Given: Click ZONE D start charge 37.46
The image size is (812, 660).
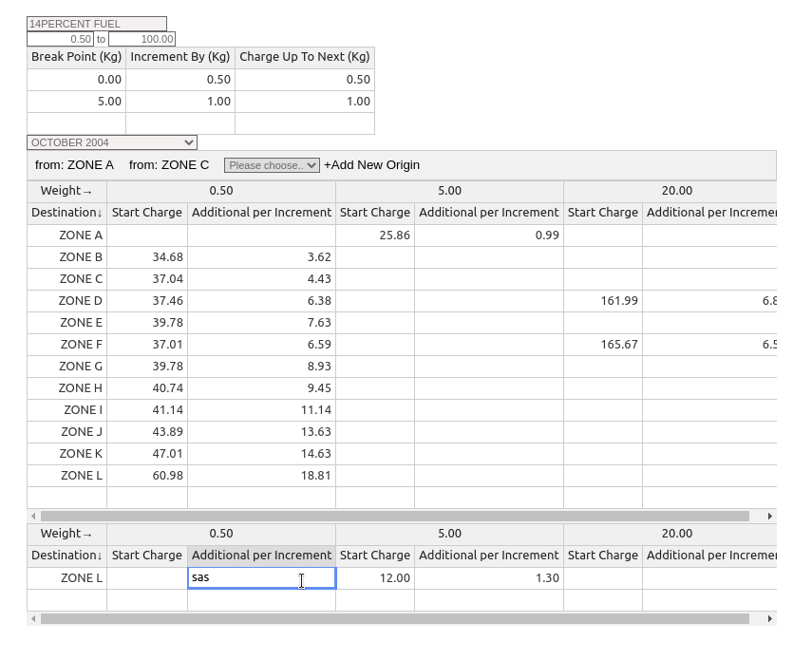Looking at the screenshot, I should (147, 301).
